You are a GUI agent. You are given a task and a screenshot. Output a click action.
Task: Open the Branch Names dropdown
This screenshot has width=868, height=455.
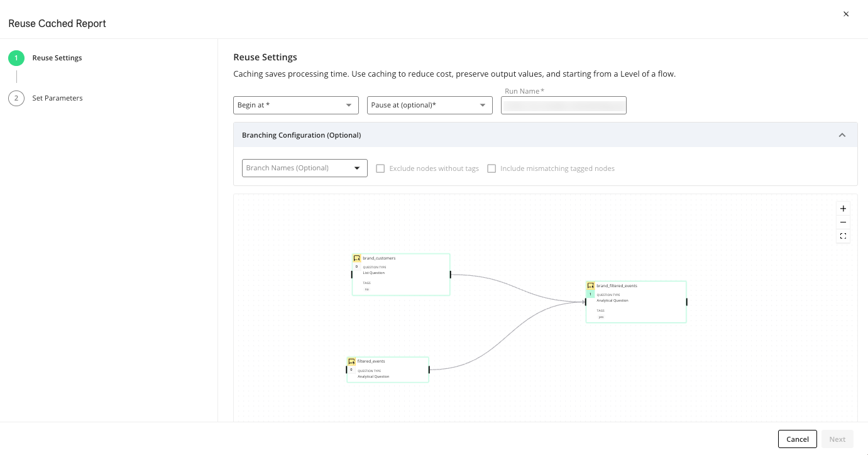(304, 168)
